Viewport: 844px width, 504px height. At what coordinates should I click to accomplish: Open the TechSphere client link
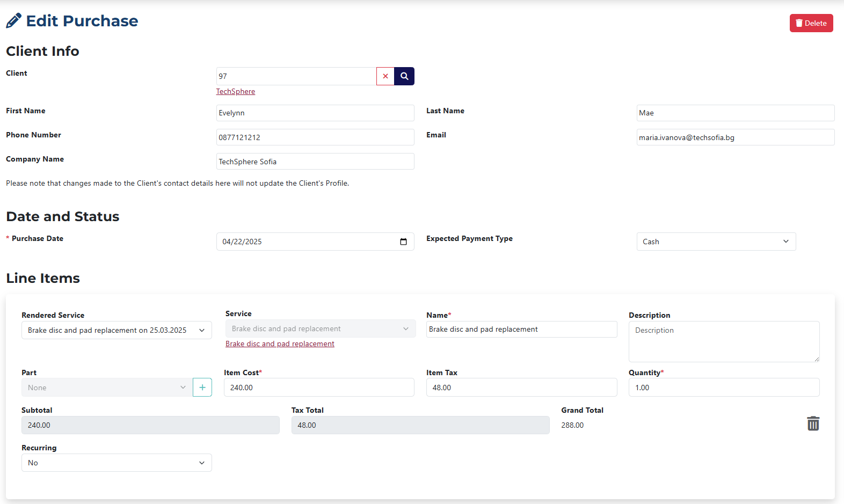pos(235,91)
